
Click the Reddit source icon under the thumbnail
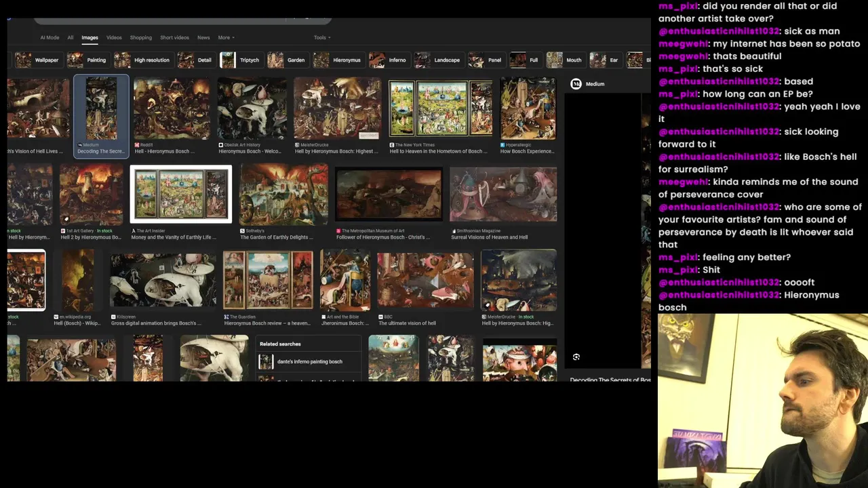(137, 145)
